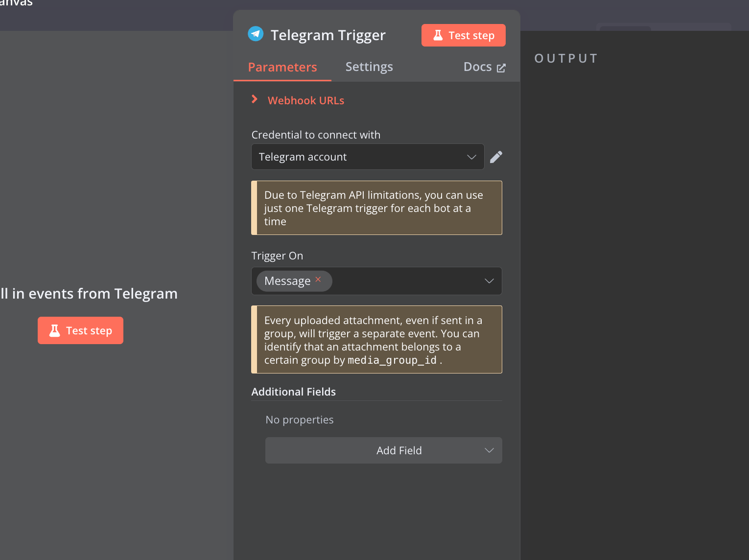Open the Add Field dropdown under Additional Fields

(x=383, y=450)
